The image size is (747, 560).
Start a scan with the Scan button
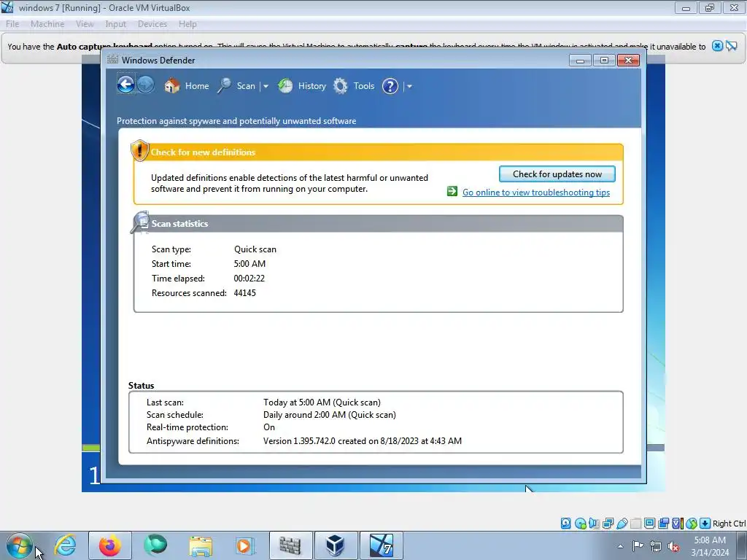coord(237,86)
